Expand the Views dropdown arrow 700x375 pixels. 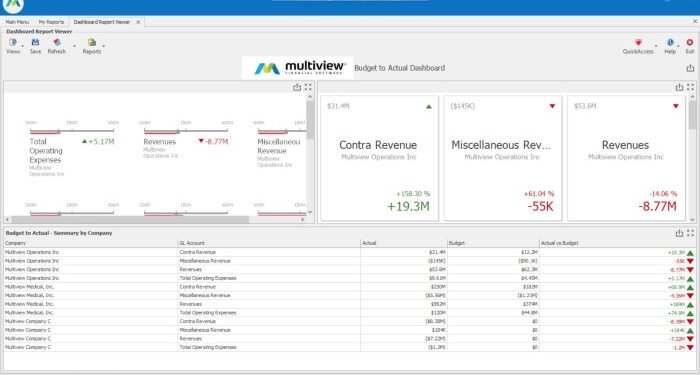click(x=22, y=46)
